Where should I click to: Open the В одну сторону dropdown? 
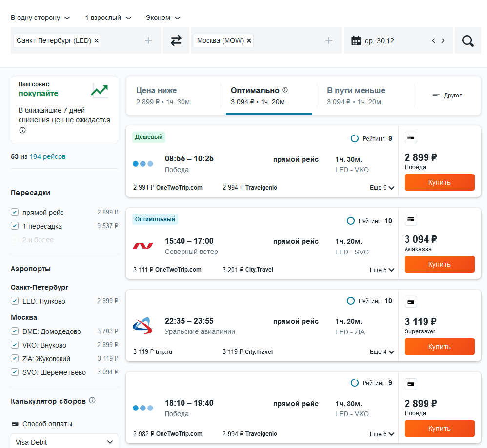41,18
